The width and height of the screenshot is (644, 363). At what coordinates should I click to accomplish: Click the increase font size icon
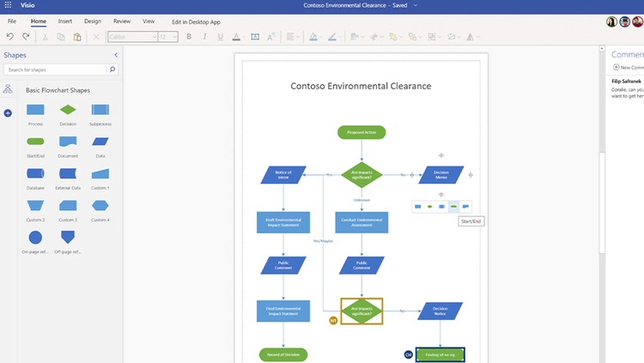270,37
